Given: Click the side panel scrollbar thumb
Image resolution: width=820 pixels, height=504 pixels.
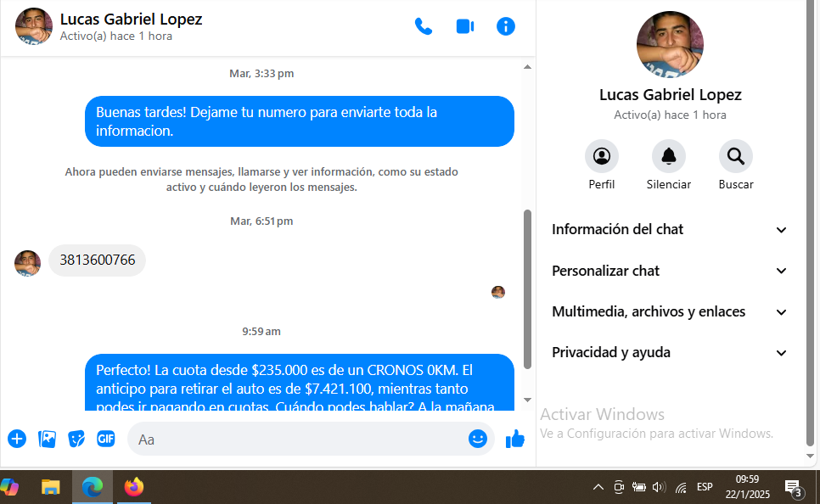Looking at the screenshot, I should 810,224.
